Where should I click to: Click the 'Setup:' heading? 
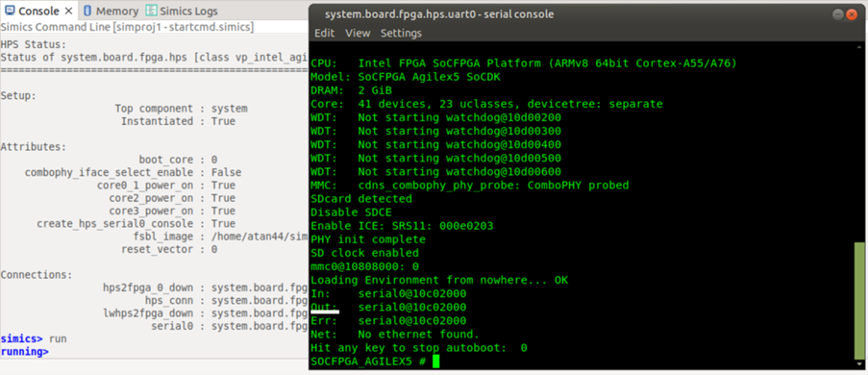click(18, 96)
